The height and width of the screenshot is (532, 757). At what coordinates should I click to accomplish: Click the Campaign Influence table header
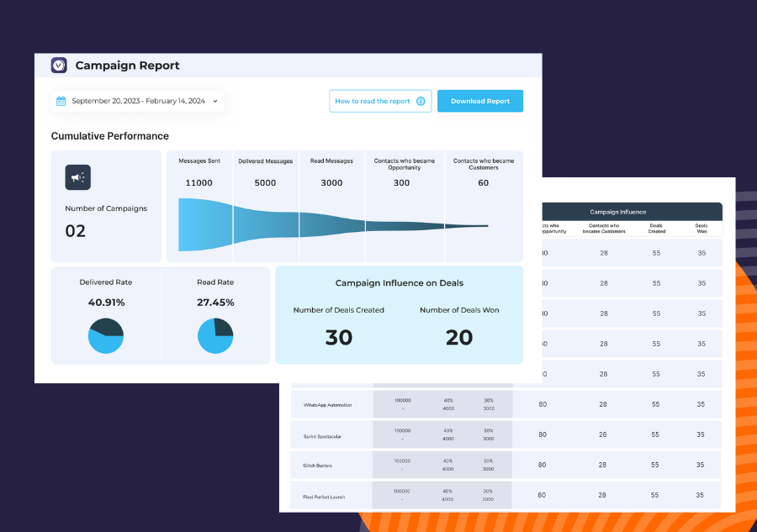click(x=618, y=212)
